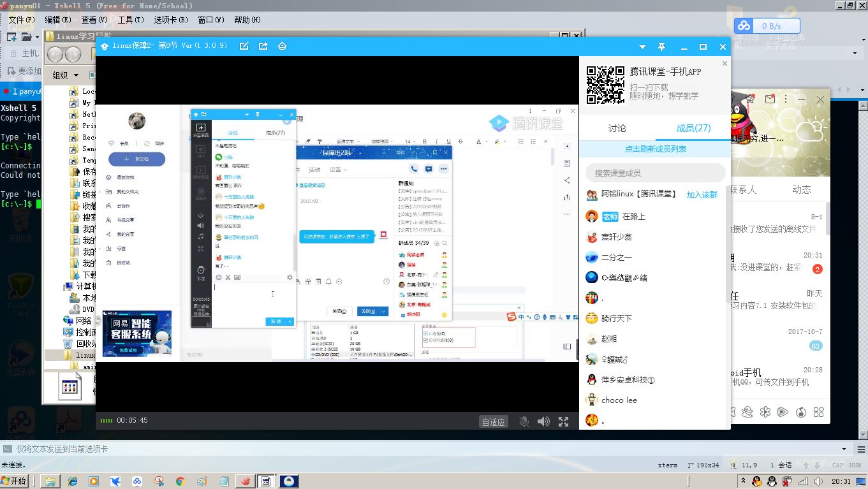Viewport: 868px width, 489px height.
Task: Close the Tencent Classroom mobile app QR banner
Action: click(725, 63)
